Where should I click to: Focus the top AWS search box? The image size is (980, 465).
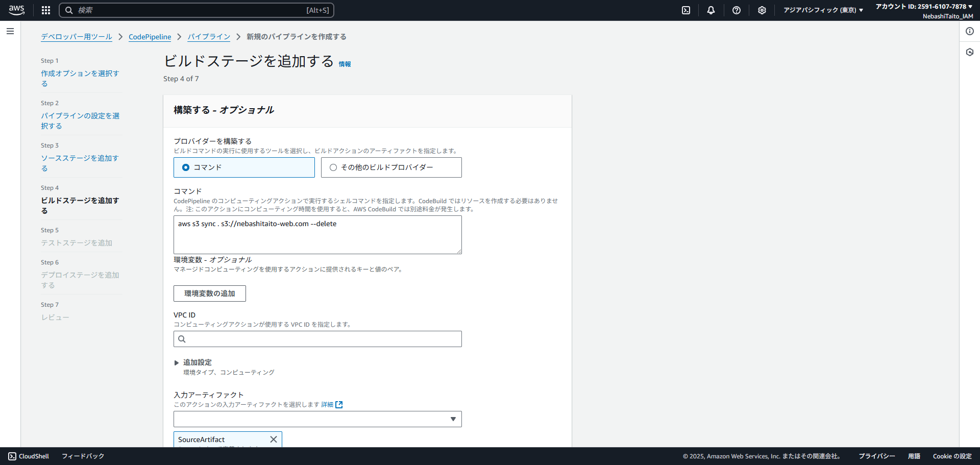tap(197, 10)
